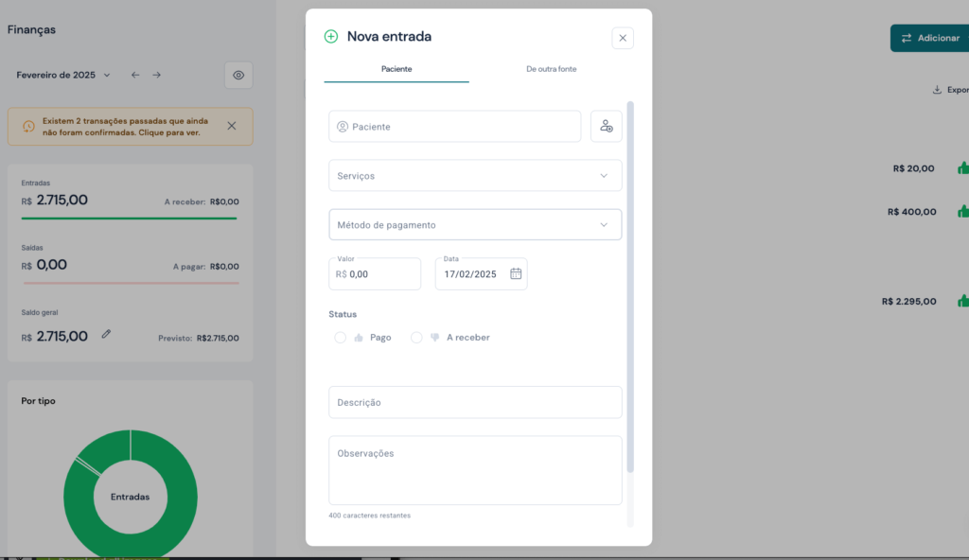The width and height of the screenshot is (969, 560).
Task: Switch to the De outra fonte tab
Action: [x=551, y=69]
